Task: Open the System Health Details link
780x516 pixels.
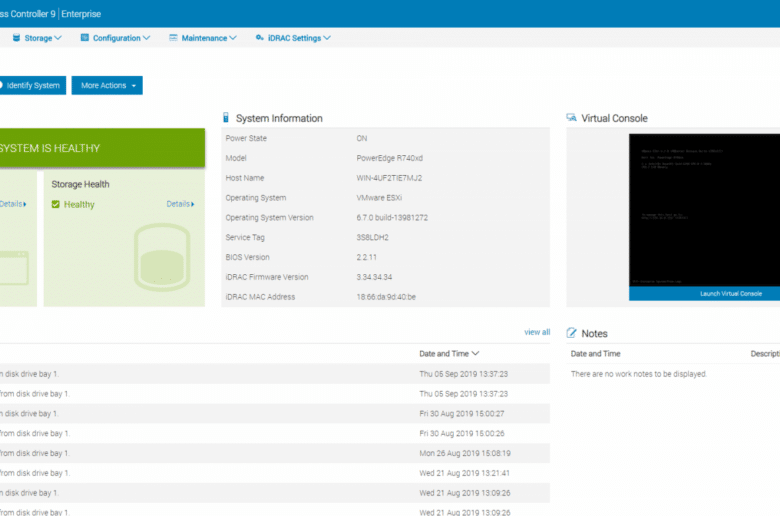Action: pyautogui.click(x=13, y=204)
